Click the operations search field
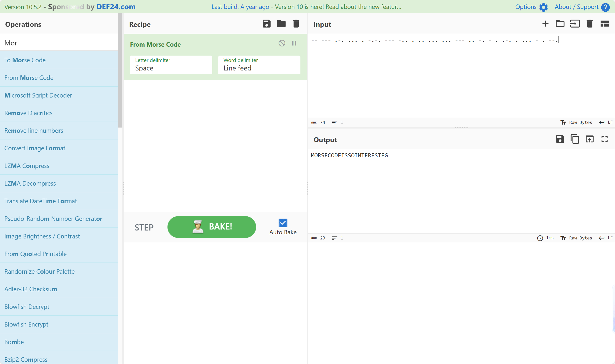 [59, 43]
